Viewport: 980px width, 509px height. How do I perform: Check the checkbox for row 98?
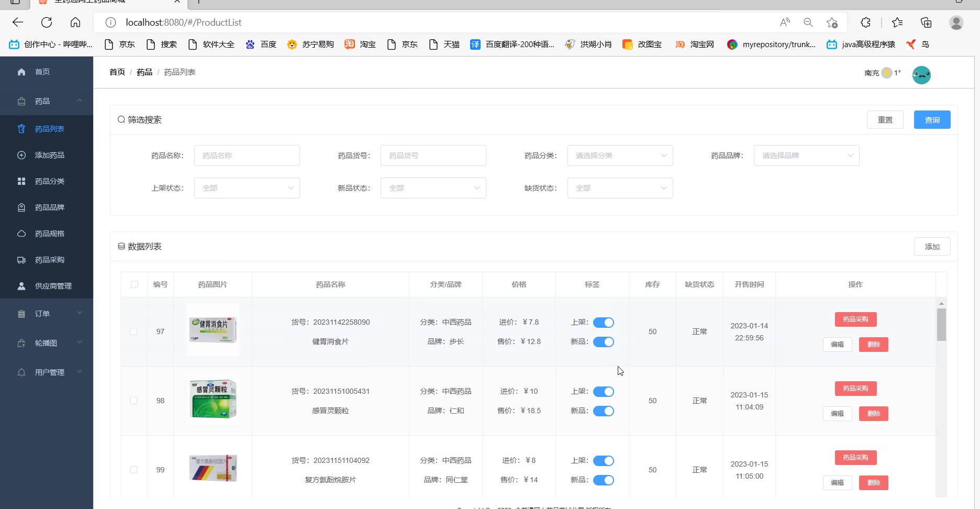pyautogui.click(x=133, y=401)
